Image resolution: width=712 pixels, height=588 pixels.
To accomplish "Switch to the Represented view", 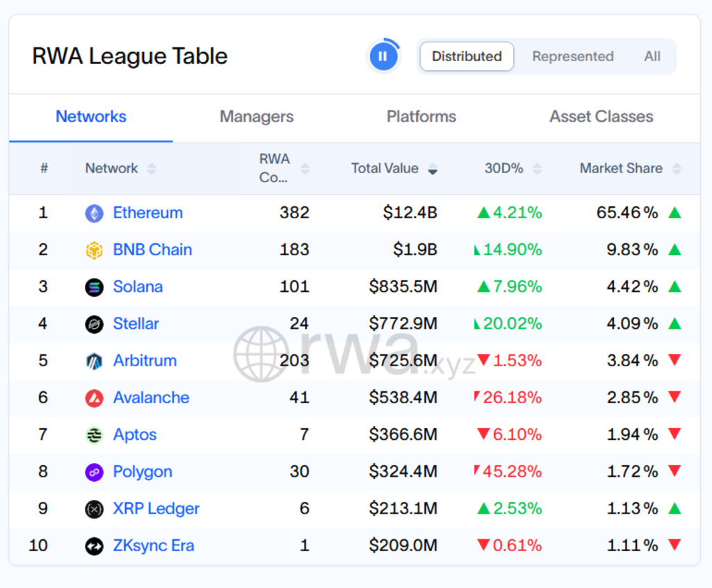I will click(x=572, y=56).
